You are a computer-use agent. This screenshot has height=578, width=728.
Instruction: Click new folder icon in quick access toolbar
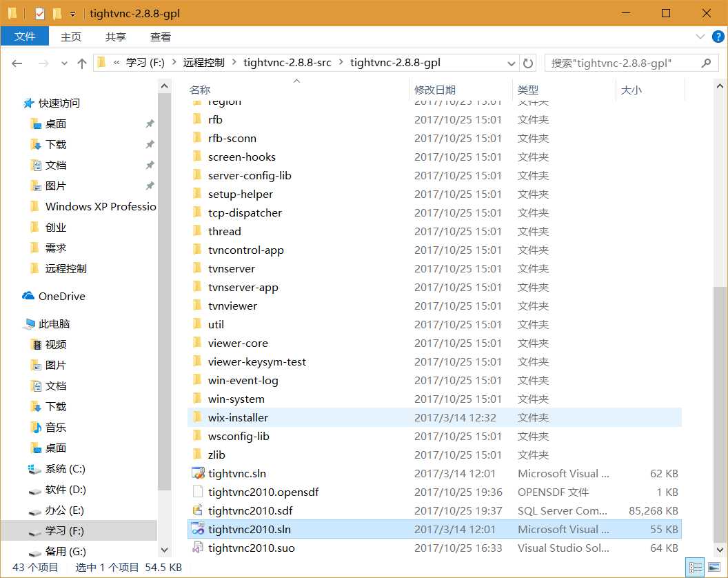(57, 14)
